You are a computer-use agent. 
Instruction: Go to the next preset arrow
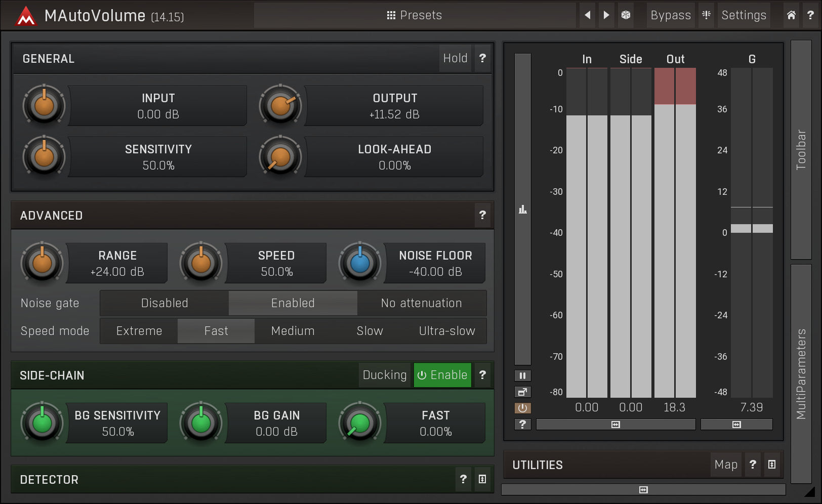606,15
